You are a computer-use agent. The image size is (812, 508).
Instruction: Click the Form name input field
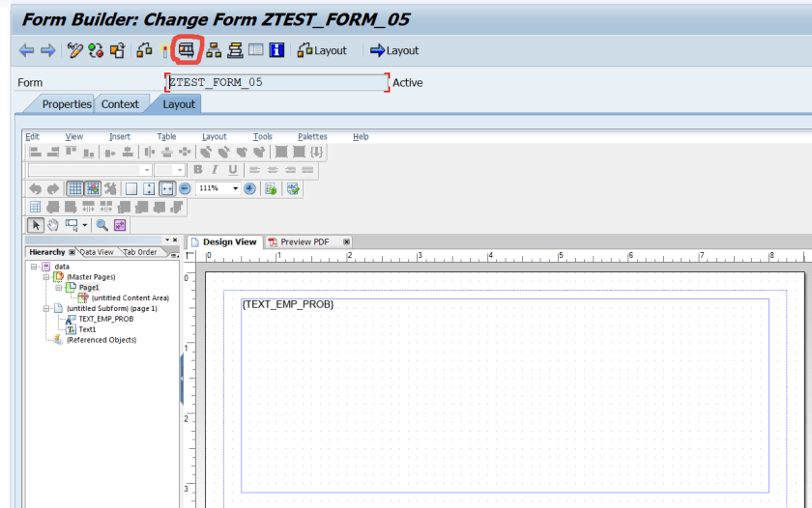[277, 83]
